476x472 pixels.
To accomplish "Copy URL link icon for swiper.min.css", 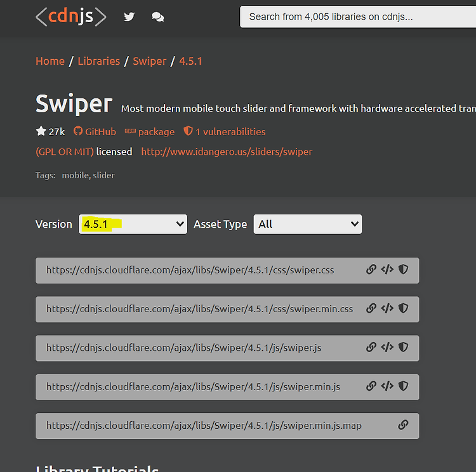I will coord(371,308).
